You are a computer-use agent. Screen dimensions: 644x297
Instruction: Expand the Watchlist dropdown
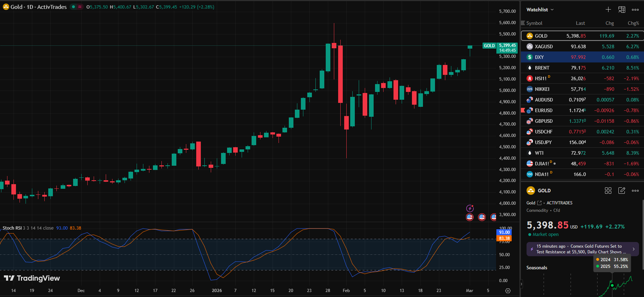[x=540, y=10]
